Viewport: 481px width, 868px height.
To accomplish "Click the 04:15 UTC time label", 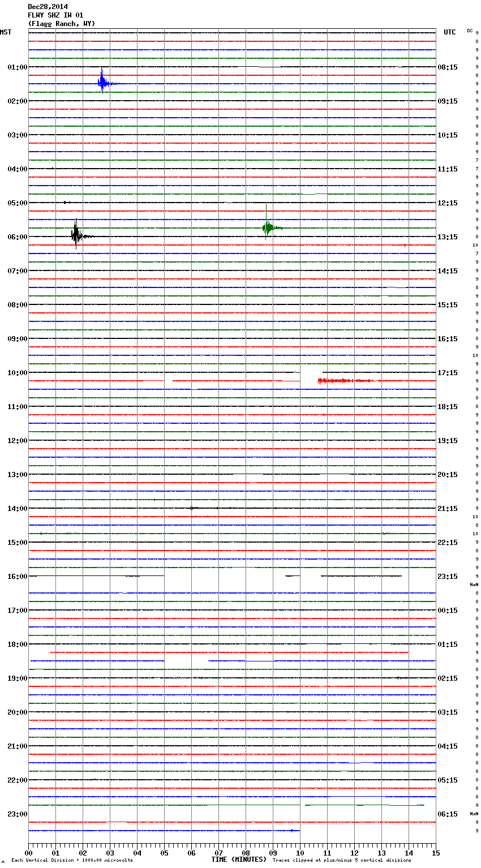I will tap(448, 746).
